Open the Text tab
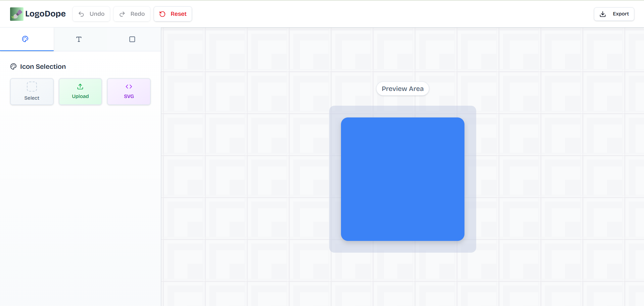Viewport: 644px width, 306px height. pos(79,39)
